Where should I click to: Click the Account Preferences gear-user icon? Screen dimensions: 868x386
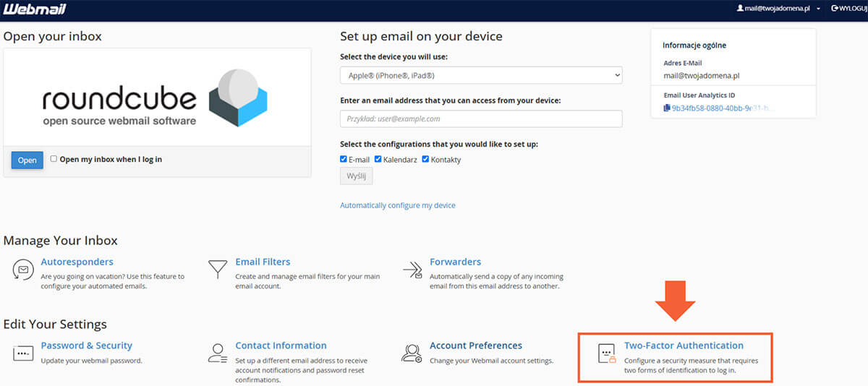pos(412,353)
